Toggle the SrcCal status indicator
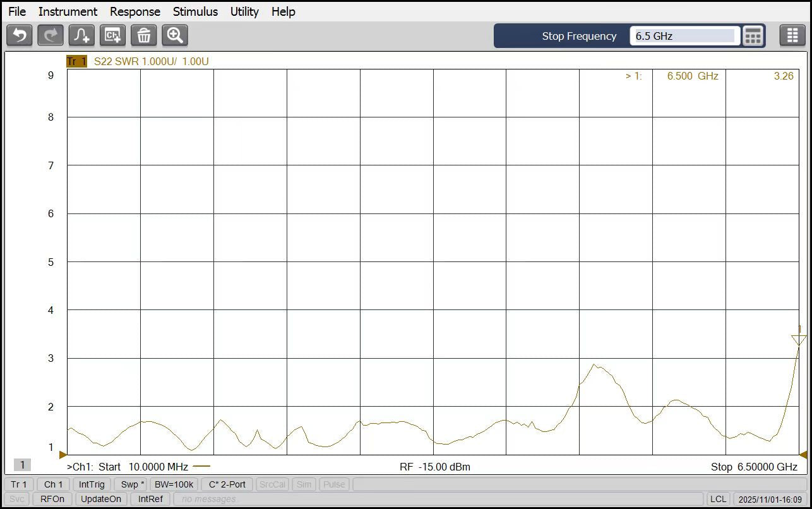Screen dimensions: 812x509 click(273, 484)
